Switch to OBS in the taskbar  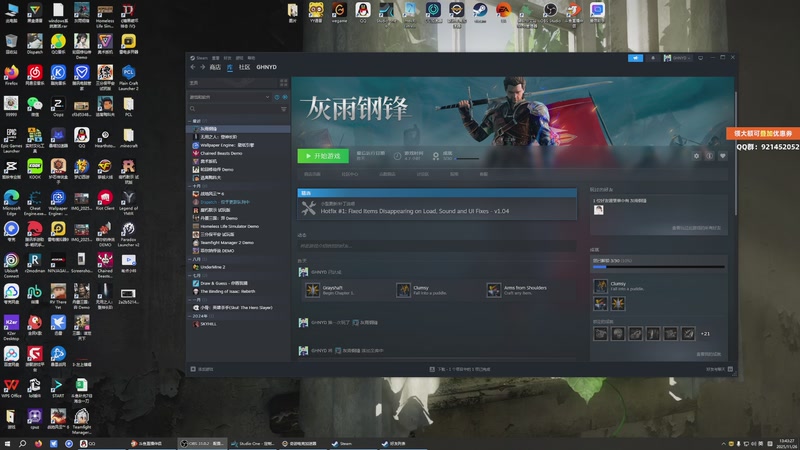tap(202, 443)
